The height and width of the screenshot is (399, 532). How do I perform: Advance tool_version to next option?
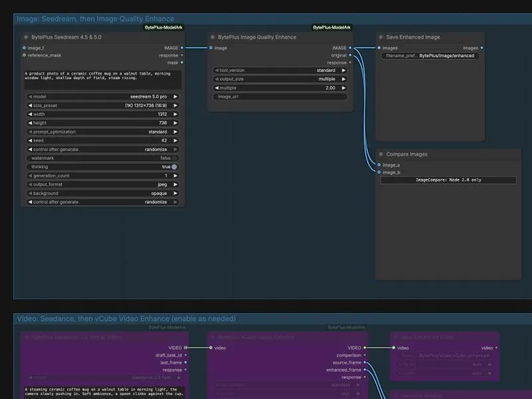click(x=344, y=70)
